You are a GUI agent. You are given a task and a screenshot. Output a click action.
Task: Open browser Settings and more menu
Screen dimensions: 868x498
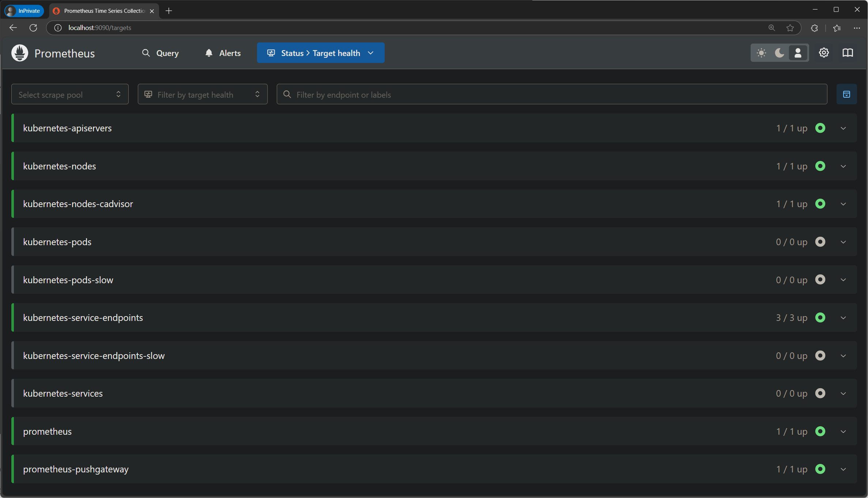[857, 28]
